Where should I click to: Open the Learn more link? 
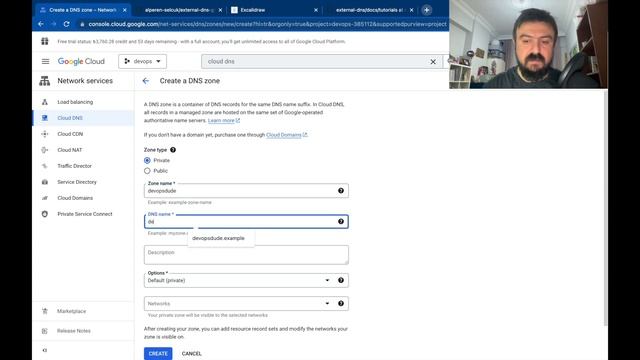pyautogui.click(x=224, y=120)
